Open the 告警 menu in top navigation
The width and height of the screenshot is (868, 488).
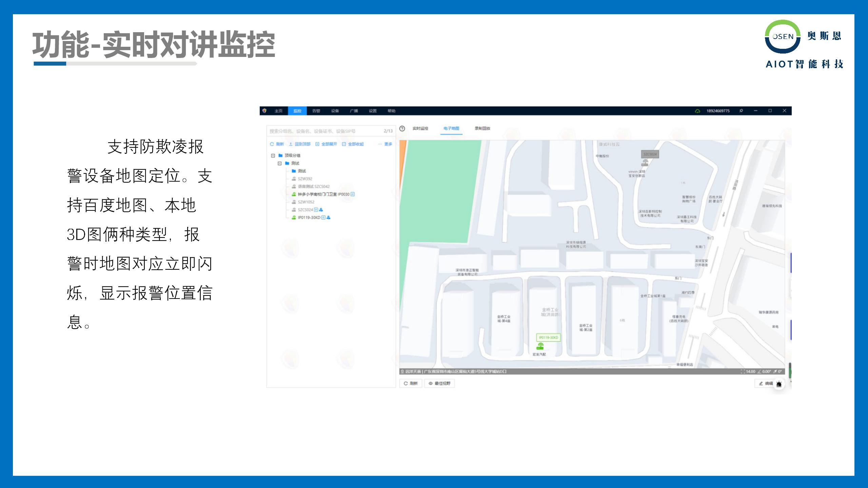click(316, 111)
